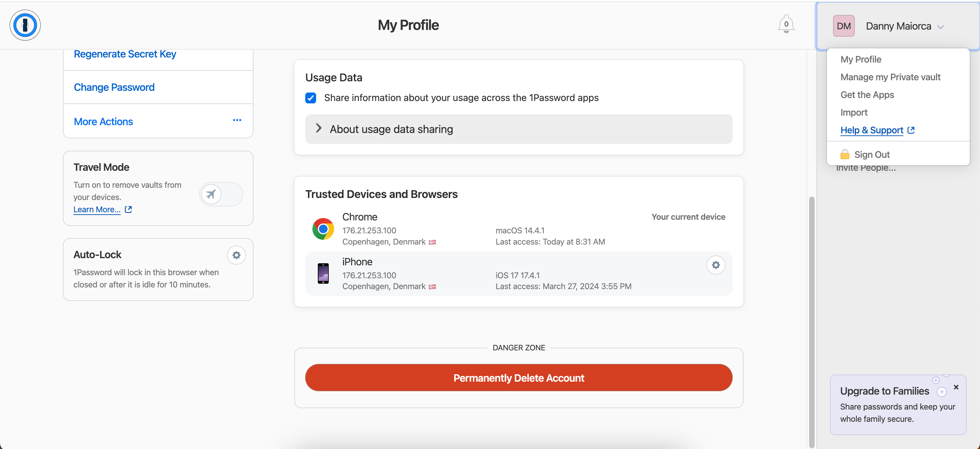Viewport: 980px width, 449px height.
Task: Toggle usage data sharing checkbox
Action: (x=311, y=97)
